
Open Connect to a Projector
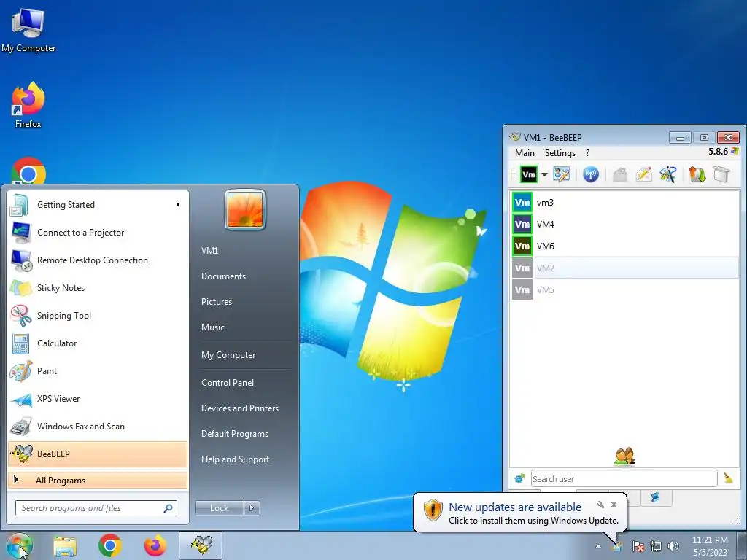point(98,233)
